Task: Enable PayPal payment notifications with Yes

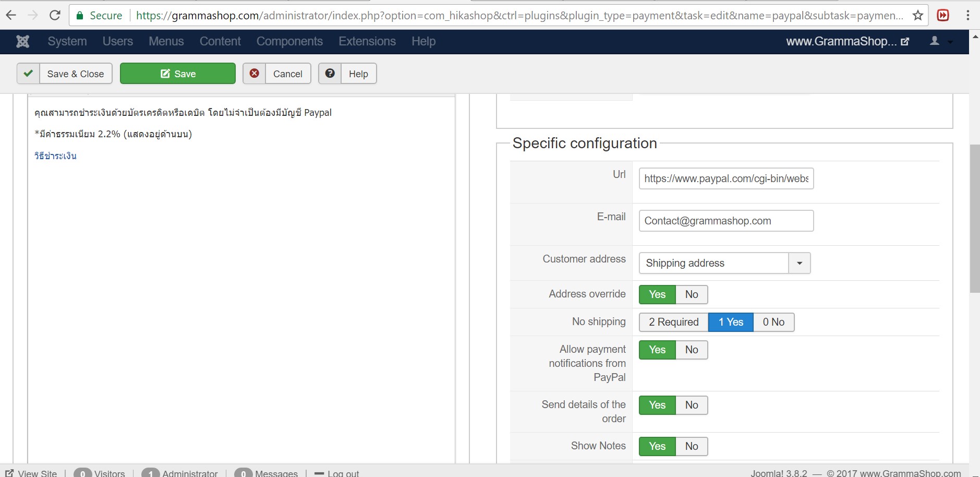Action: tap(657, 350)
